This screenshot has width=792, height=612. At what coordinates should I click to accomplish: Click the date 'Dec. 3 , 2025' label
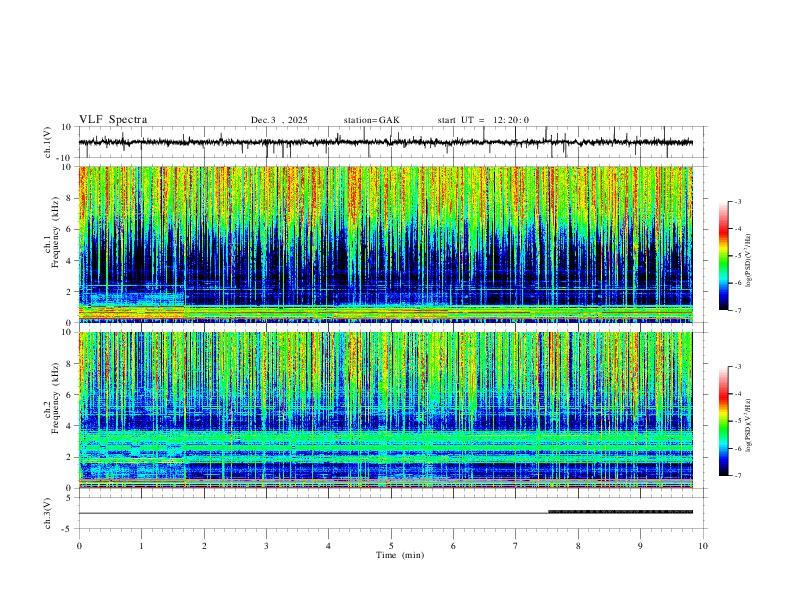(279, 120)
